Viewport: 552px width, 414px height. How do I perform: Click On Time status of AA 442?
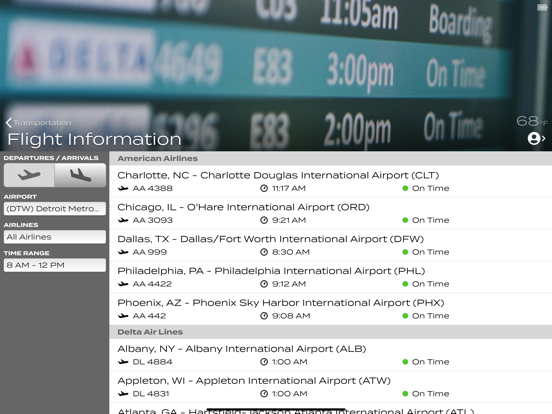point(431,316)
